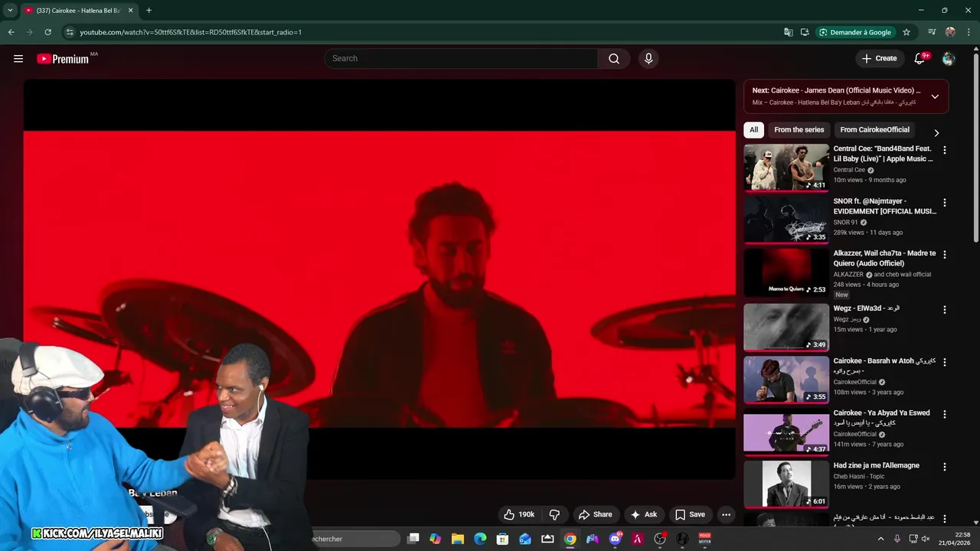The height and width of the screenshot is (551, 980).
Task: Show hidden system tray icons
Action: click(880, 539)
